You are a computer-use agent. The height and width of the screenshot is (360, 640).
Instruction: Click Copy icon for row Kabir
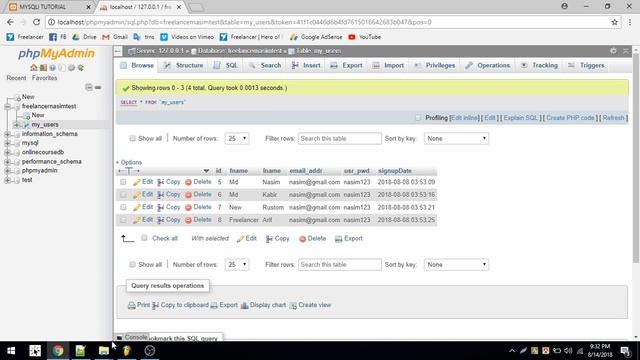(161, 195)
